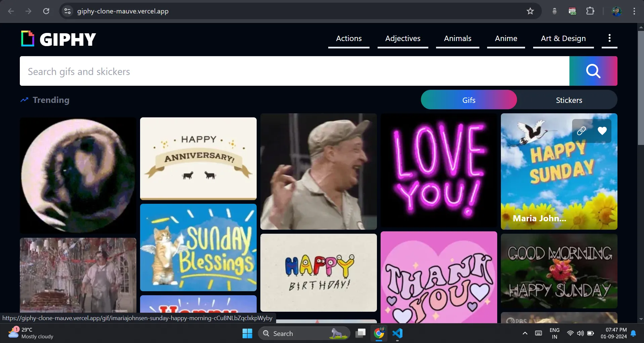Screen dimensions: 644x343
Task: Open Visual Studio Code from taskbar
Action: pos(397,333)
